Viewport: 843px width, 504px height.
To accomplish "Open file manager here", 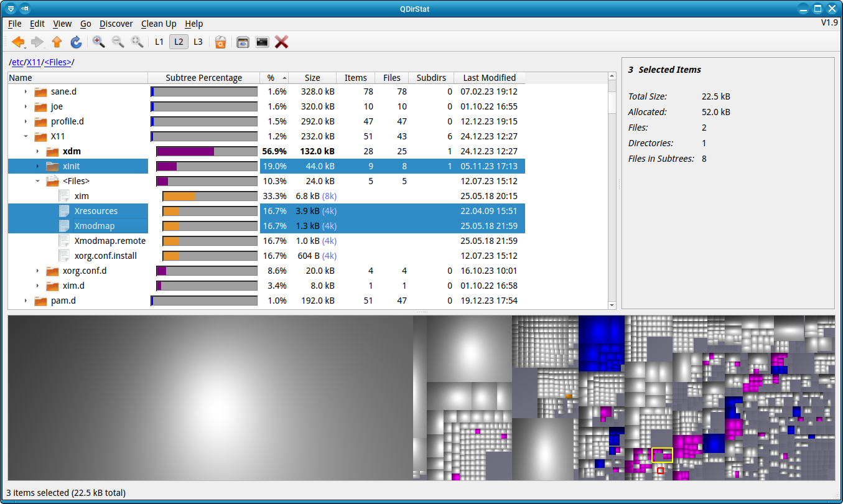I will pyautogui.click(x=243, y=42).
